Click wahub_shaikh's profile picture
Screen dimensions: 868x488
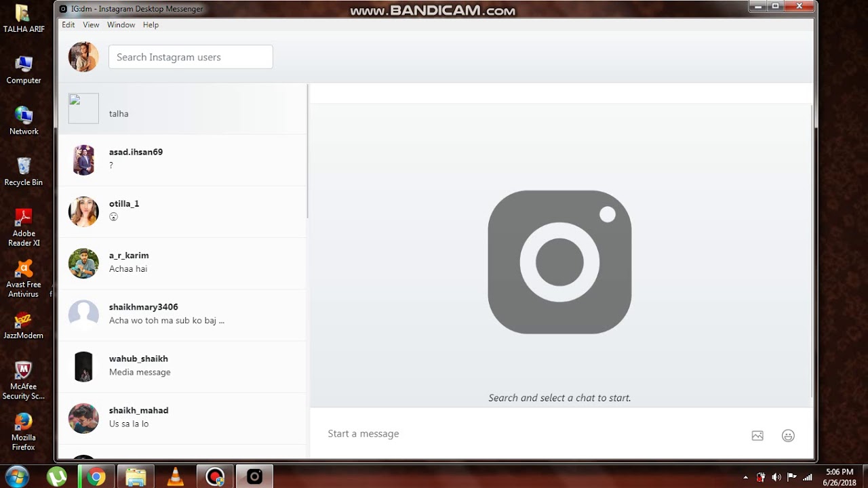point(83,366)
